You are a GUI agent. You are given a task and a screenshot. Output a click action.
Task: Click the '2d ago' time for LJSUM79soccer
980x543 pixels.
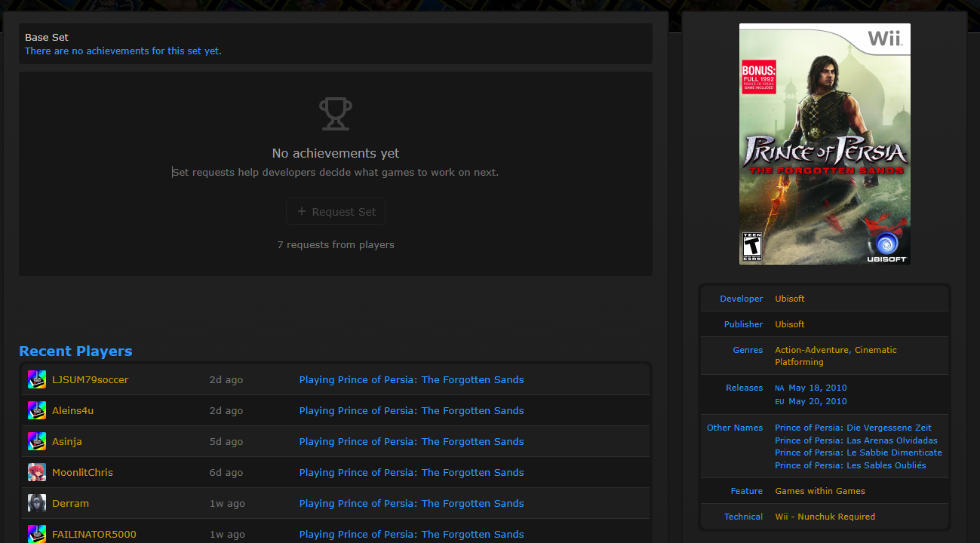pos(226,379)
